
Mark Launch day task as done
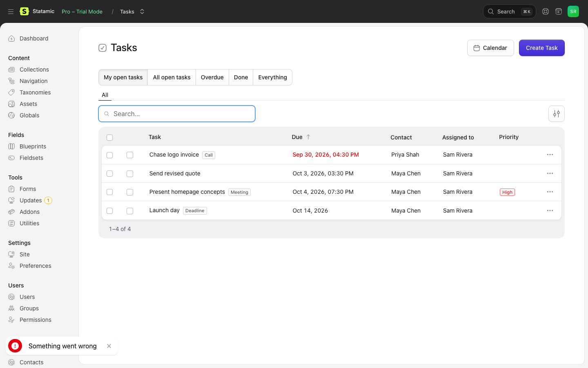click(x=130, y=211)
